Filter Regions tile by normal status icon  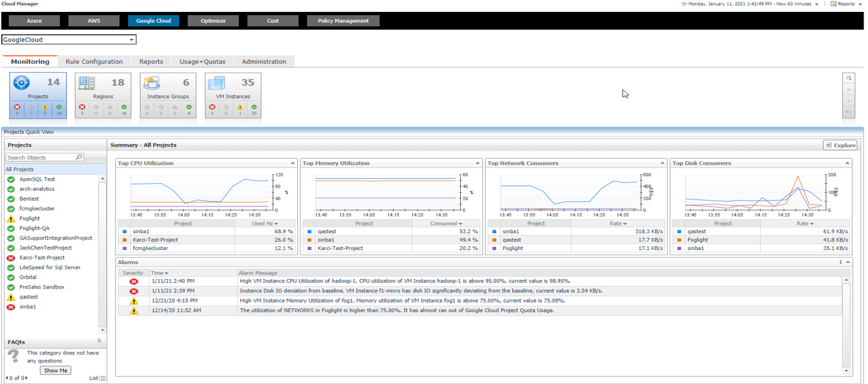coord(124,107)
